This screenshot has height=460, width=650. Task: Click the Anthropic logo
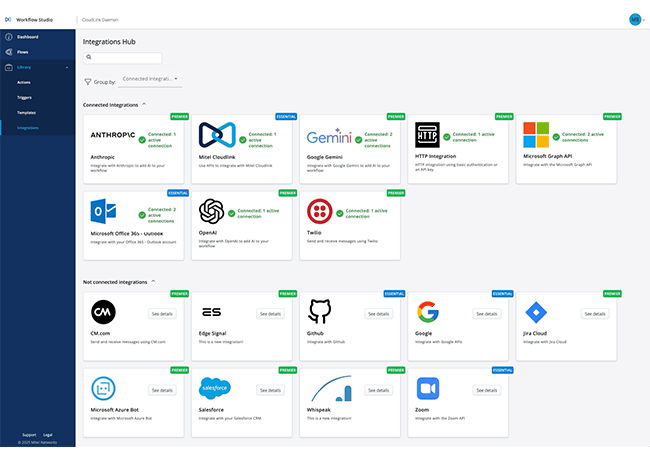tap(113, 135)
